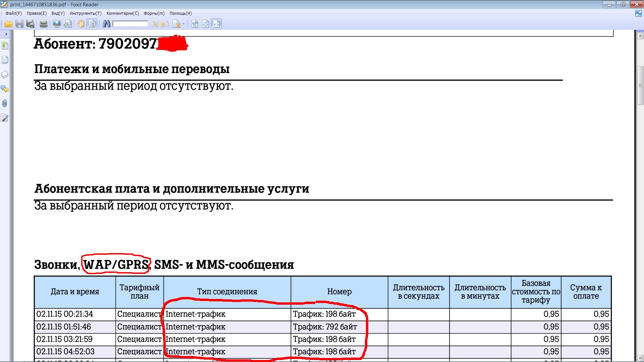This screenshot has width=644, height=362.
Task: Expand the left navigation panel arrow
Action: pos(6,34)
